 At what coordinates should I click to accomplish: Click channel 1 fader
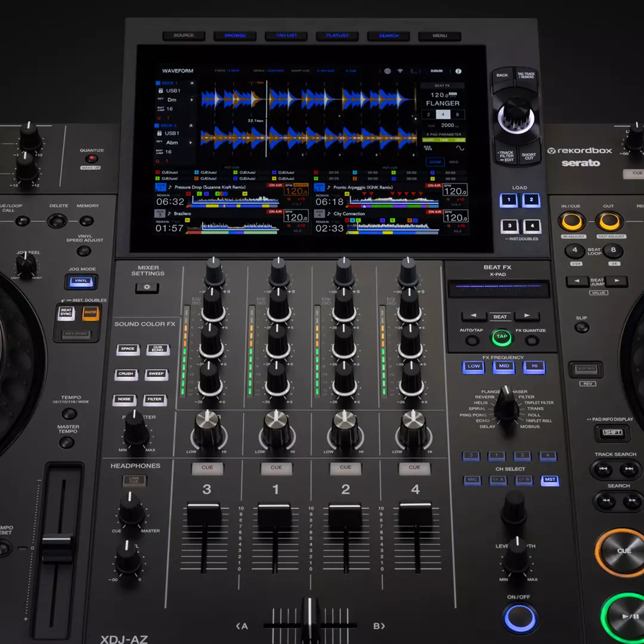274,518
